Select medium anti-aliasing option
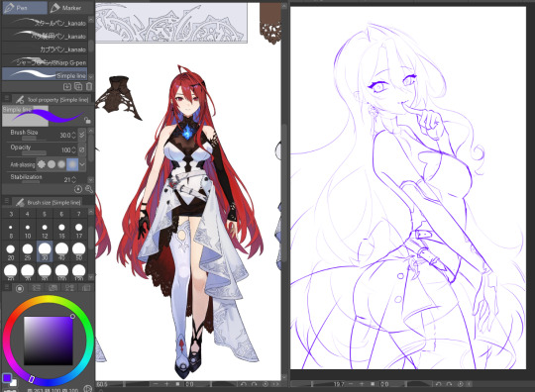535x392 pixels. 61,164
